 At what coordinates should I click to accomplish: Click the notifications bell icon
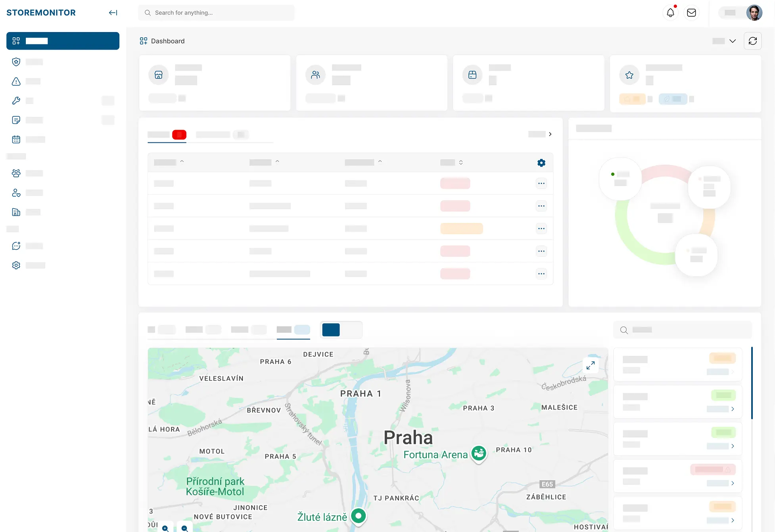(670, 13)
